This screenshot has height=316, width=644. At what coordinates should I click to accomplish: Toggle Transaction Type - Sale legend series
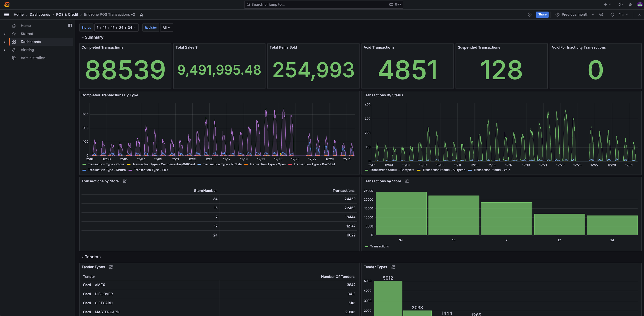[151, 170]
